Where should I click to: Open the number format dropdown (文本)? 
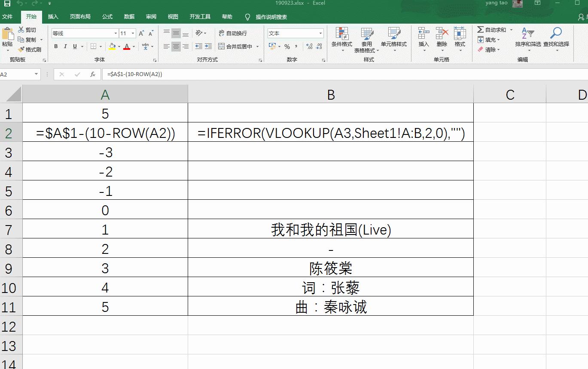point(320,33)
